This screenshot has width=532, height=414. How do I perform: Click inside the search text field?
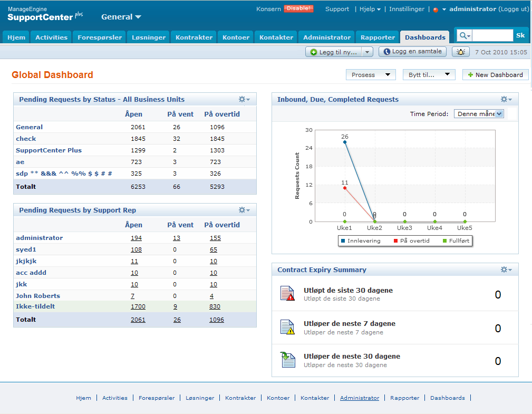tap(492, 35)
